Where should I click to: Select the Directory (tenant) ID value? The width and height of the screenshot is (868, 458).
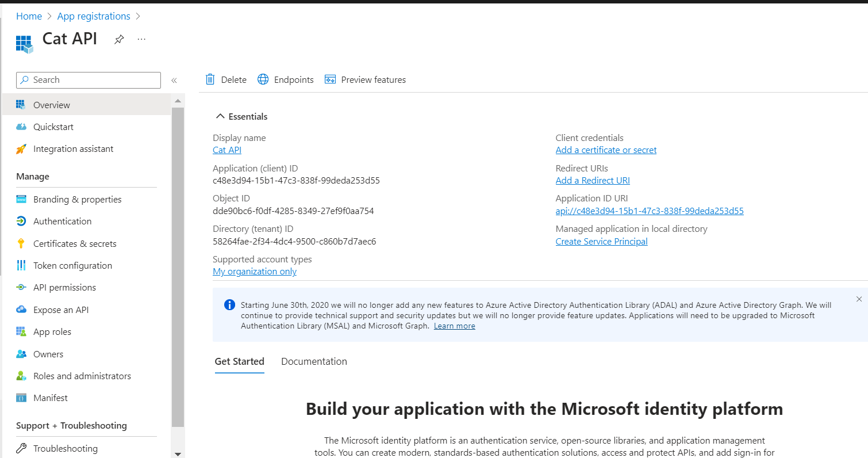294,242
